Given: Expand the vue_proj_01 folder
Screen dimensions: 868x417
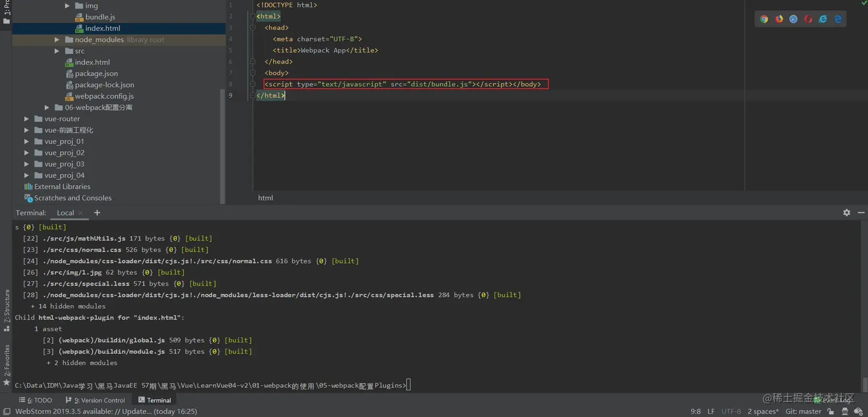Looking at the screenshot, I should (26, 141).
